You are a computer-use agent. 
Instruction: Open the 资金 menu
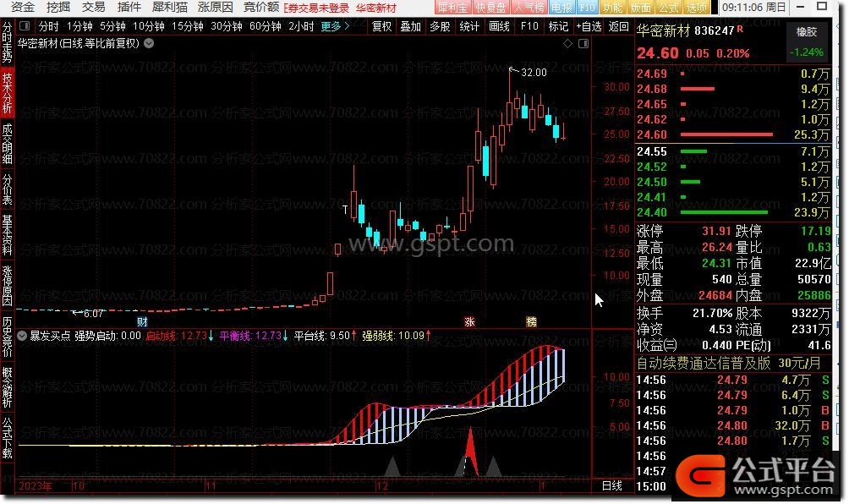(x=23, y=7)
